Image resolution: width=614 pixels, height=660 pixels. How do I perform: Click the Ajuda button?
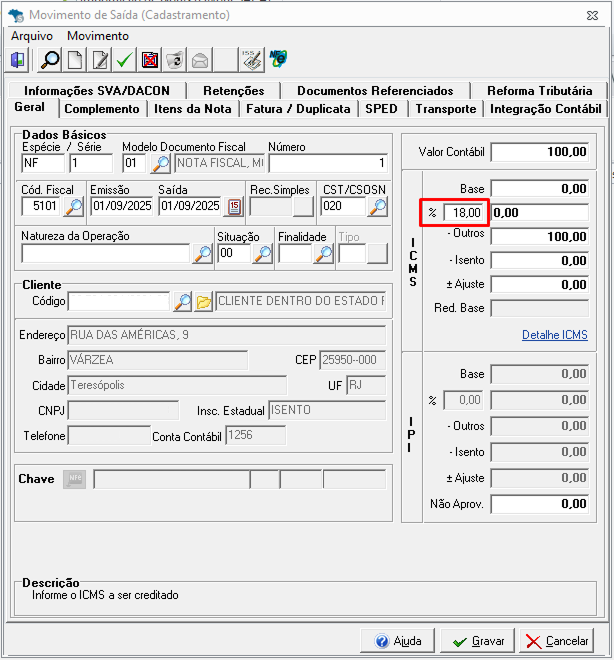pos(398,641)
